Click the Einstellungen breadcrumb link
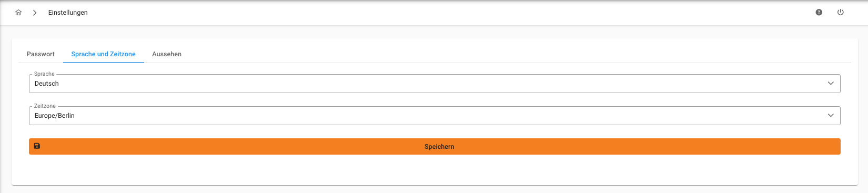Screen dimensions: 868x193 tap(68, 13)
